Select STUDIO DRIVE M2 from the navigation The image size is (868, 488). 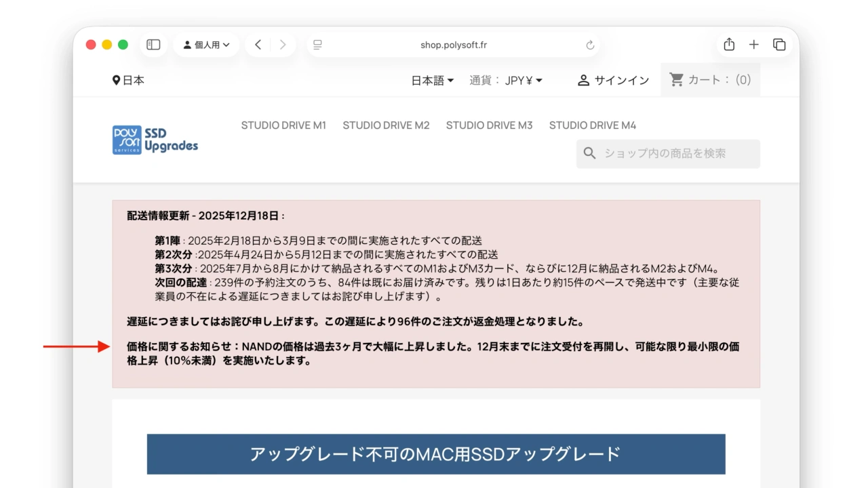pos(386,125)
